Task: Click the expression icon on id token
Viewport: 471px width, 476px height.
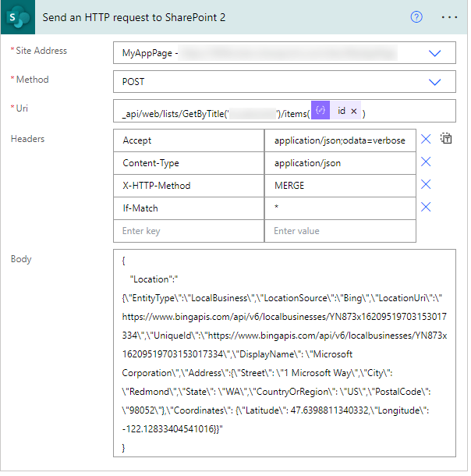Action: tap(320, 110)
